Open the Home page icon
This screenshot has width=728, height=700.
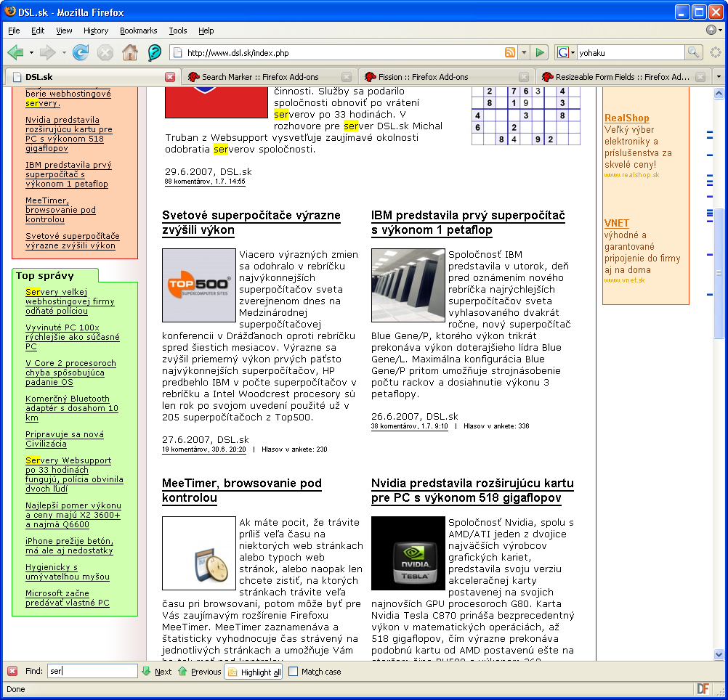130,52
